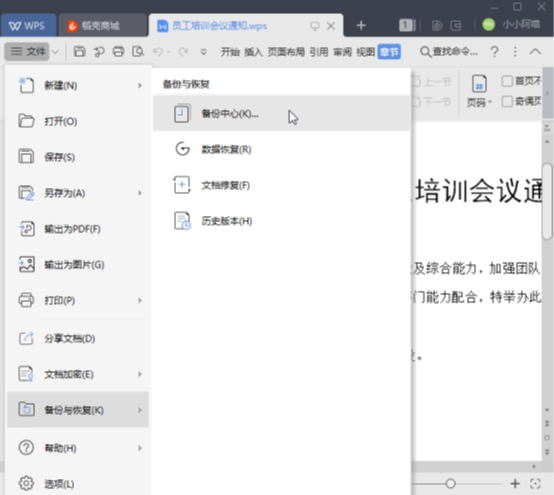Click the undo arrow icon
554x495 pixels.
point(158,52)
